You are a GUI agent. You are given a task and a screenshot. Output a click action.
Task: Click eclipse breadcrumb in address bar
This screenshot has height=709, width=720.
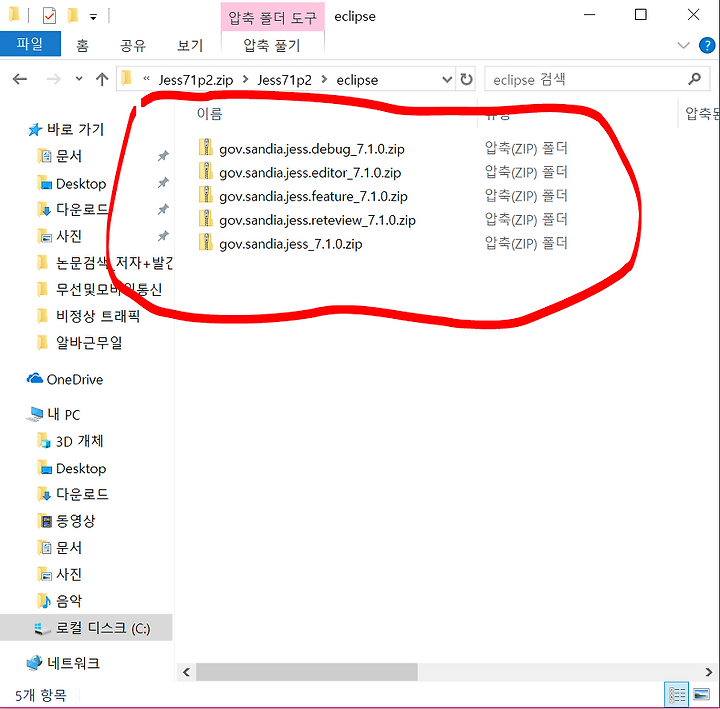click(357, 80)
